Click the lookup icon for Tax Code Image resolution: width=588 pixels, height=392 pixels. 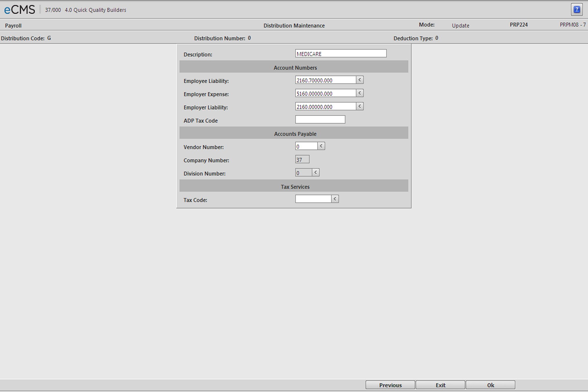click(335, 199)
